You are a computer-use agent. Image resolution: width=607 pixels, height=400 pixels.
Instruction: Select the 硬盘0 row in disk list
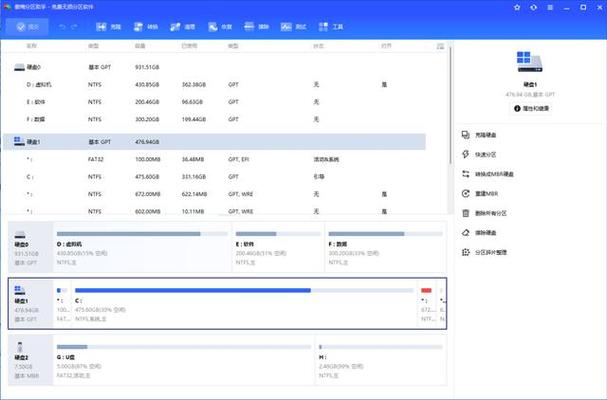tap(40, 67)
